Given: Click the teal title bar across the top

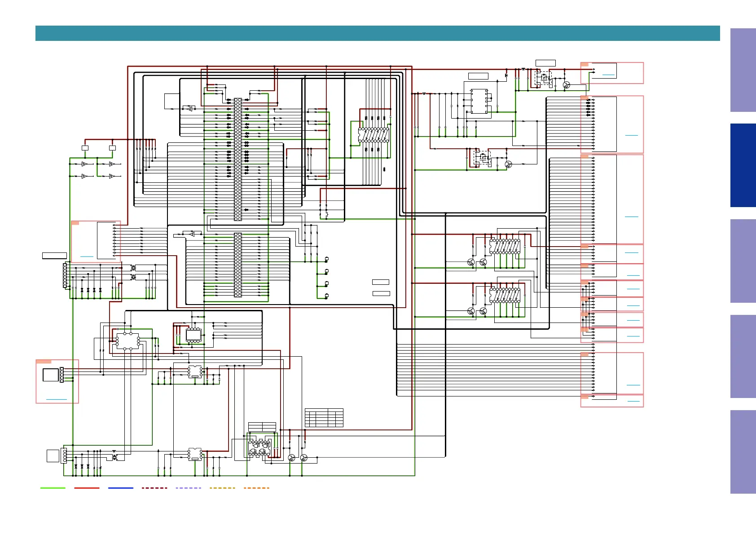Looking at the screenshot, I should click(x=378, y=33).
